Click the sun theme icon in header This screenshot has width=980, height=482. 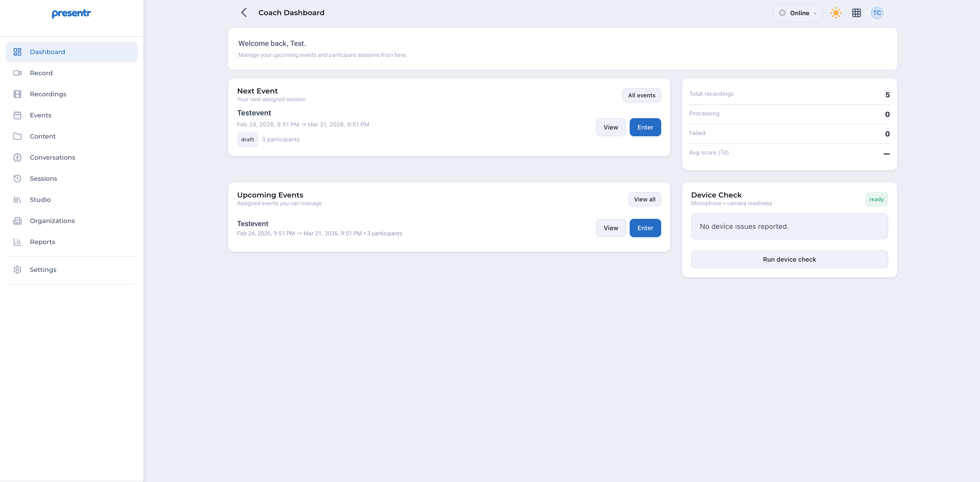(x=836, y=13)
